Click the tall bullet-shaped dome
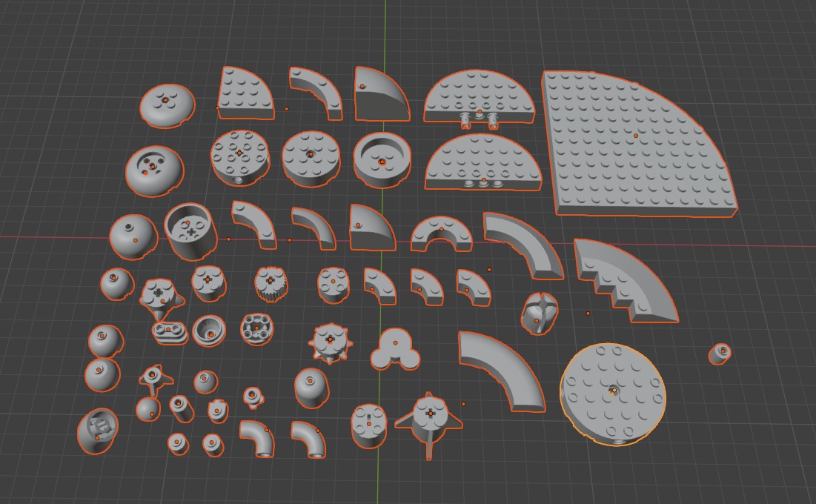This screenshot has width=816, height=504. coord(311,388)
